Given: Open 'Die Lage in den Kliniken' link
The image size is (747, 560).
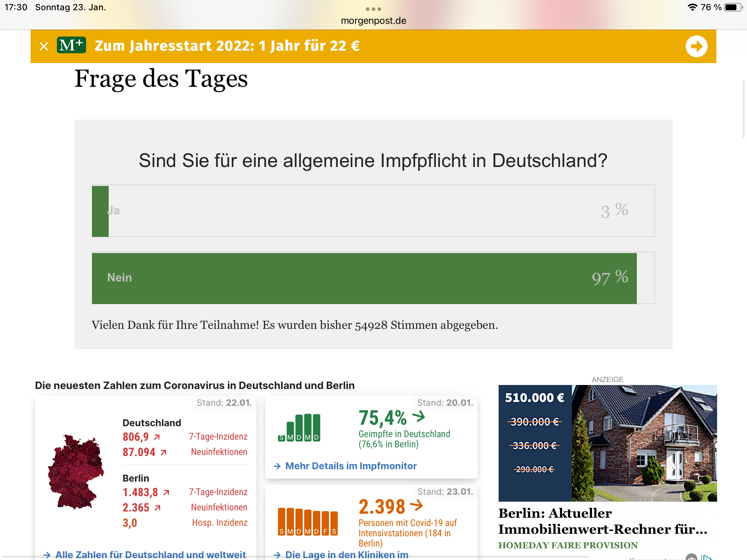Looking at the screenshot, I should pyautogui.click(x=347, y=555).
